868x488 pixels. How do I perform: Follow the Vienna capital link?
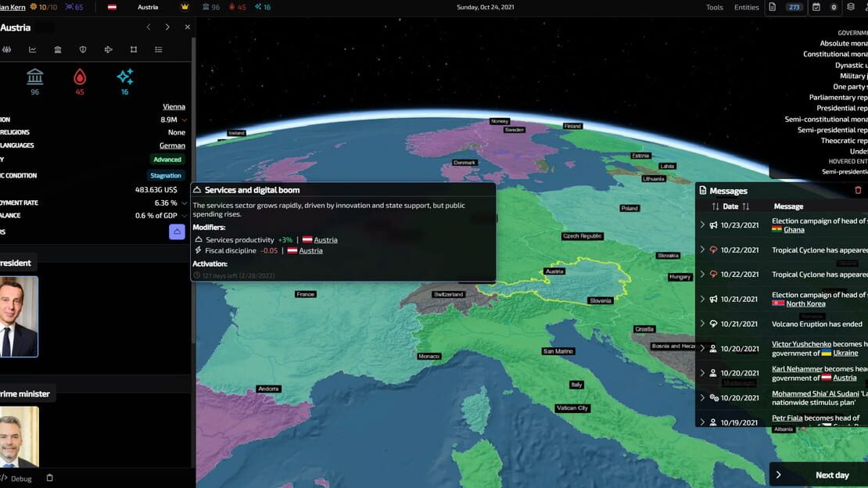[x=174, y=107]
